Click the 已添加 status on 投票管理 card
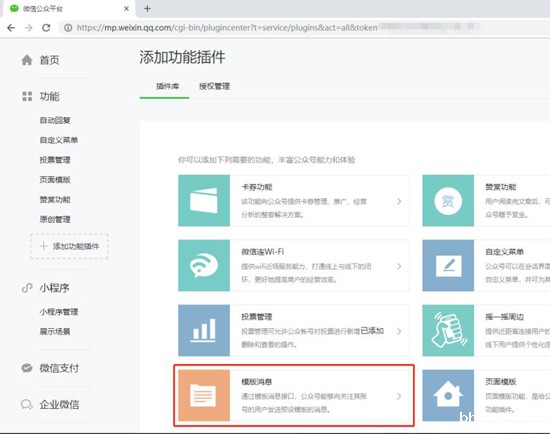Viewport: 550px width, 434px height. 372,330
